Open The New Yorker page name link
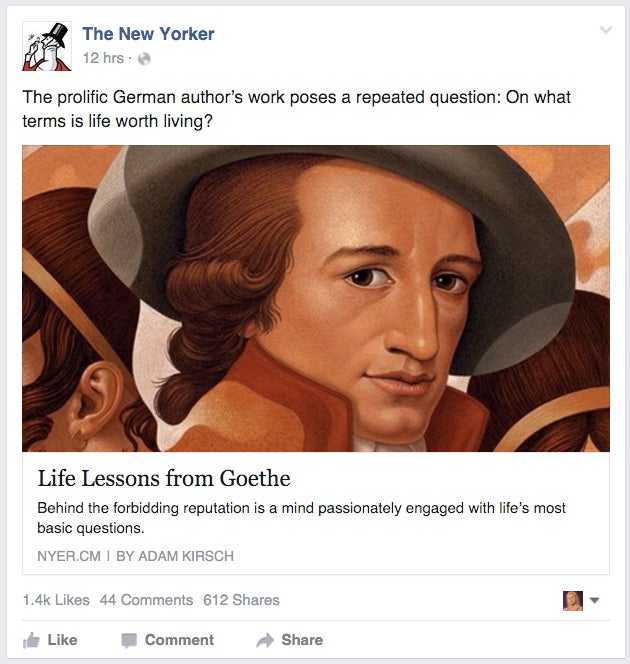This screenshot has height=664, width=630. click(148, 34)
